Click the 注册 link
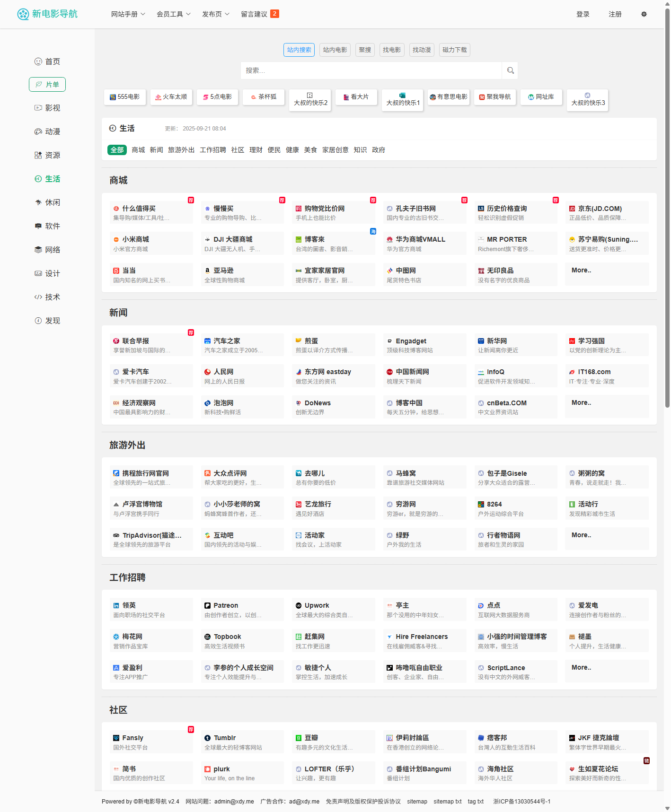The width and height of the screenshot is (671, 812). (x=615, y=14)
